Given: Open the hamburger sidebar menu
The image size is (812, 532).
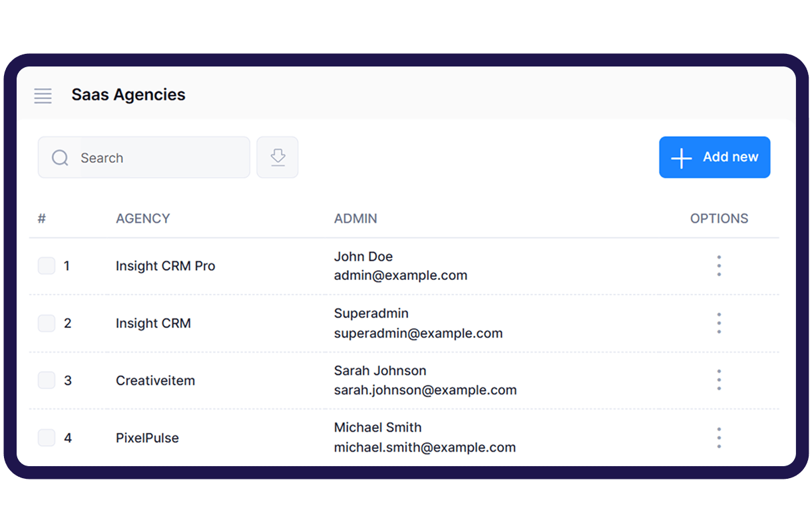Looking at the screenshot, I should (43, 96).
